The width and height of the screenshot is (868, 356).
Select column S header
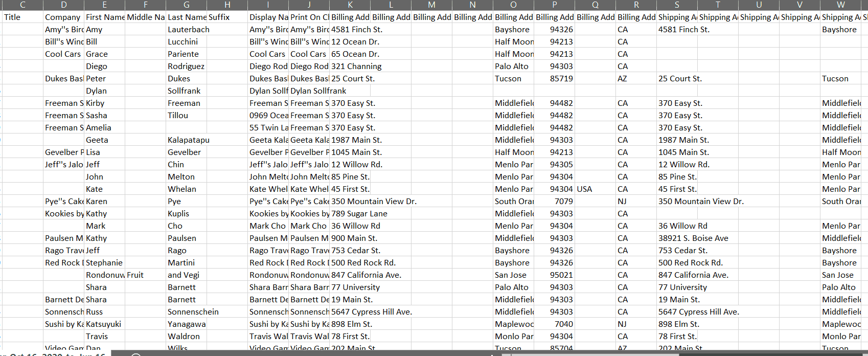(677, 5)
